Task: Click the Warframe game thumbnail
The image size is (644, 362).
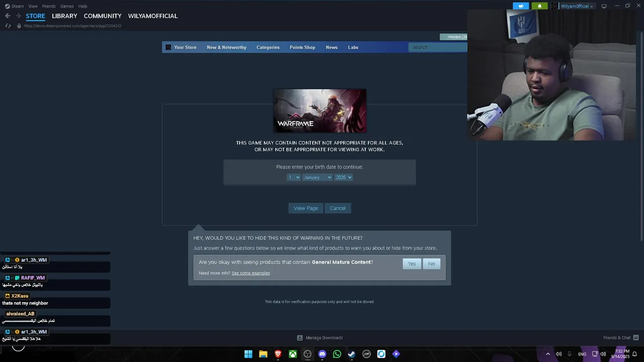Action: click(x=319, y=111)
